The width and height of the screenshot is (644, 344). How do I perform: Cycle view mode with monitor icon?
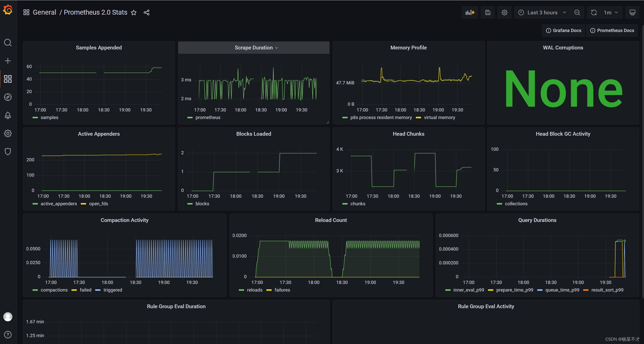pos(632,13)
